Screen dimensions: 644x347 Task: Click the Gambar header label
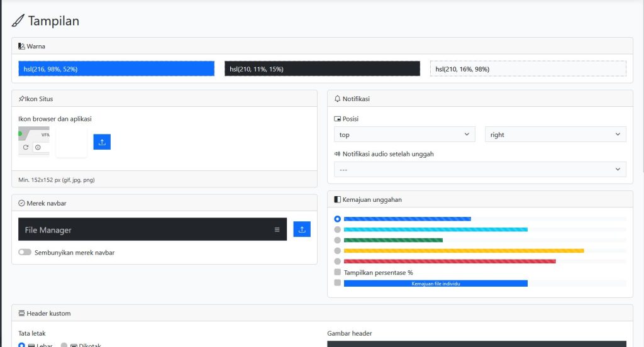(350, 333)
